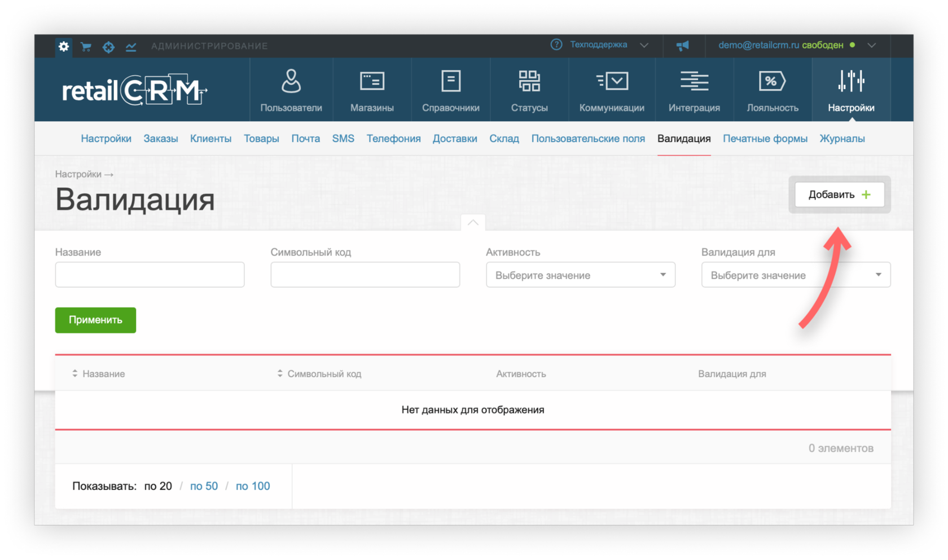This screenshot has height=560, width=948.
Task: Click the help question mark icon
Action: pyautogui.click(x=556, y=45)
